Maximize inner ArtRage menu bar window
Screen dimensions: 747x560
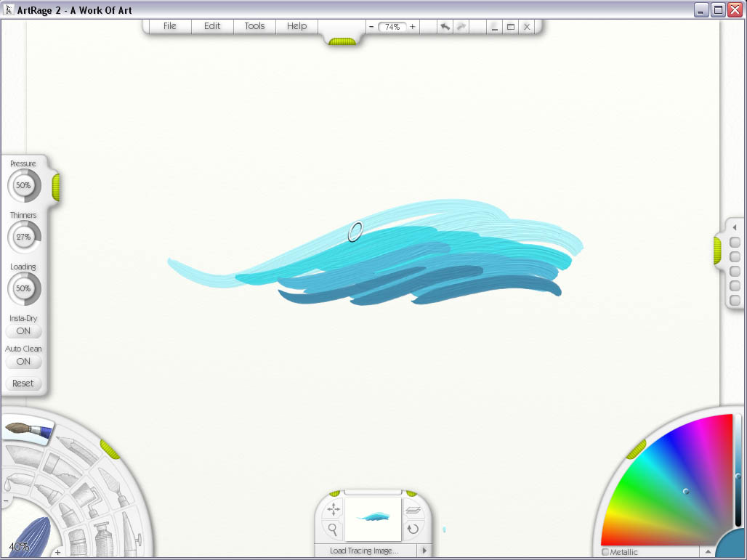[511, 27]
